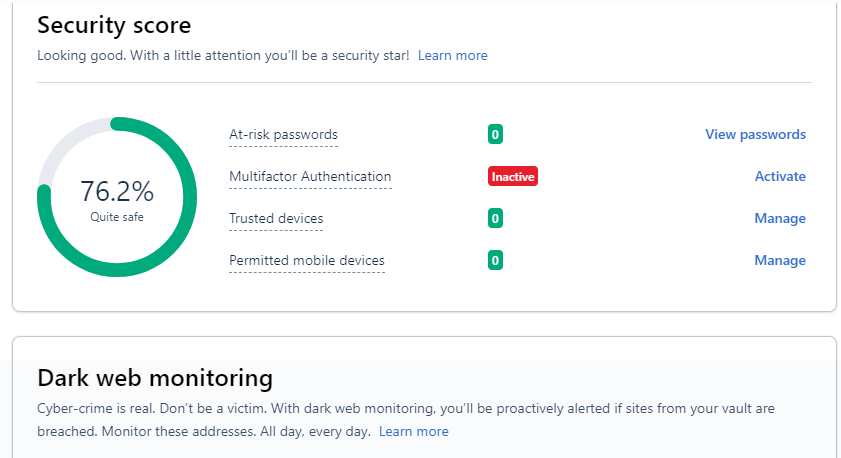This screenshot has width=841, height=458.
Task: Activate Multifactor Authentication
Action: (780, 176)
